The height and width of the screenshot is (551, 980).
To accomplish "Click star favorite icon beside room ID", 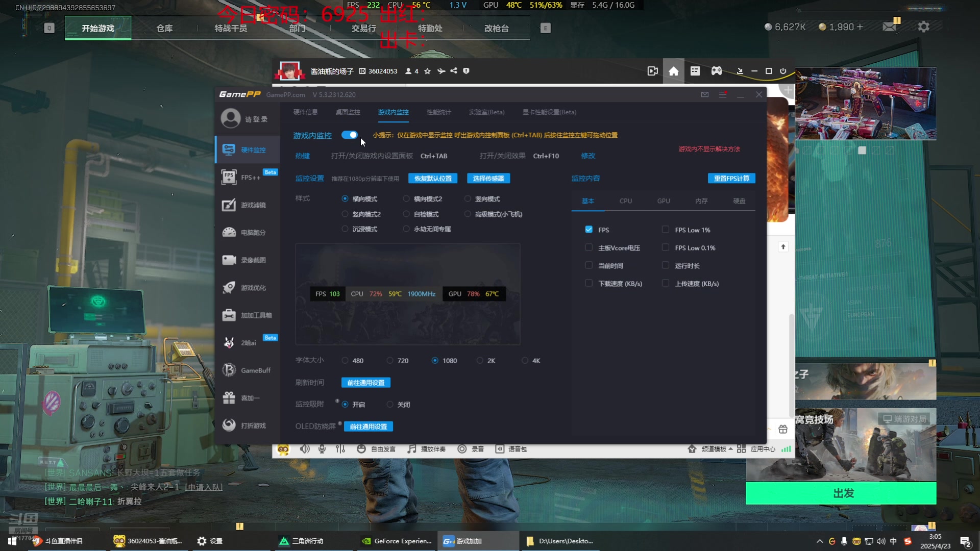I will (427, 71).
